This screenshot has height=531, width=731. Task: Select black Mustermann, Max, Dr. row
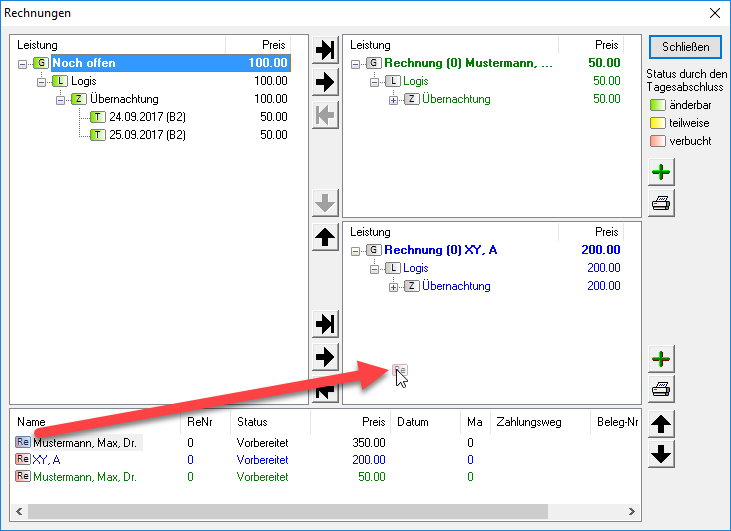85,442
